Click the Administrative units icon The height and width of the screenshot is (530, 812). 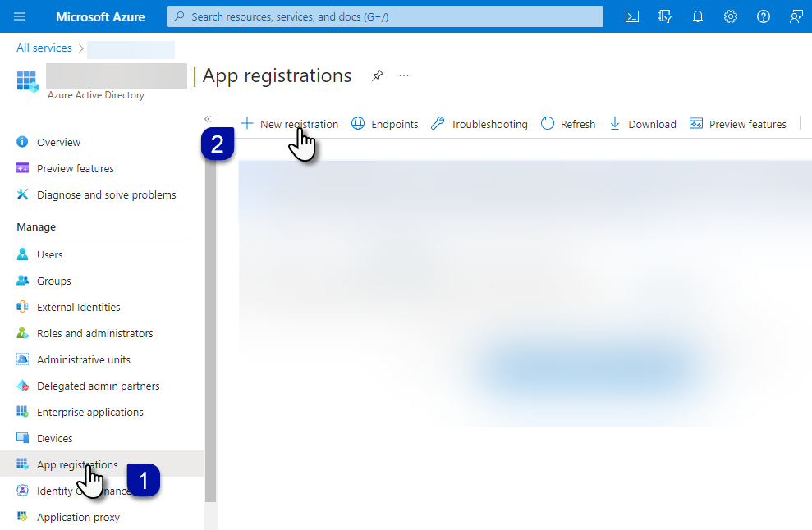coord(22,359)
